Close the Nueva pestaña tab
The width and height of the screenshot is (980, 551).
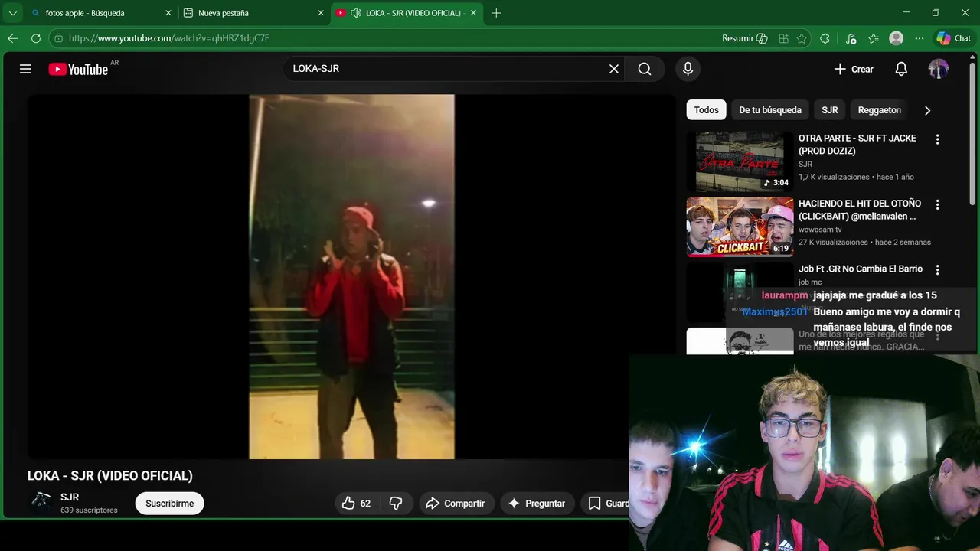click(322, 13)
